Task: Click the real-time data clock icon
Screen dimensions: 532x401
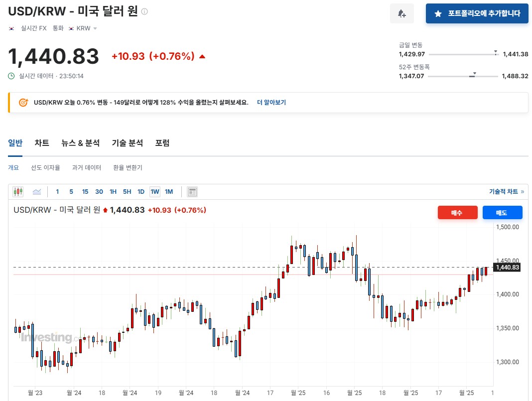Action: coord(11,76)
